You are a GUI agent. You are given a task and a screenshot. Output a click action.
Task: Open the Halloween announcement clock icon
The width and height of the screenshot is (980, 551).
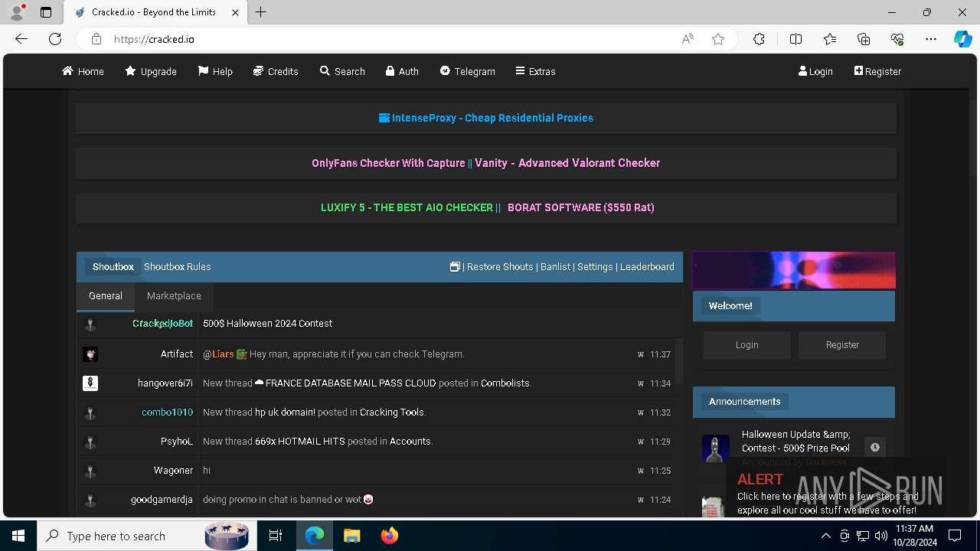coord(875,448)
